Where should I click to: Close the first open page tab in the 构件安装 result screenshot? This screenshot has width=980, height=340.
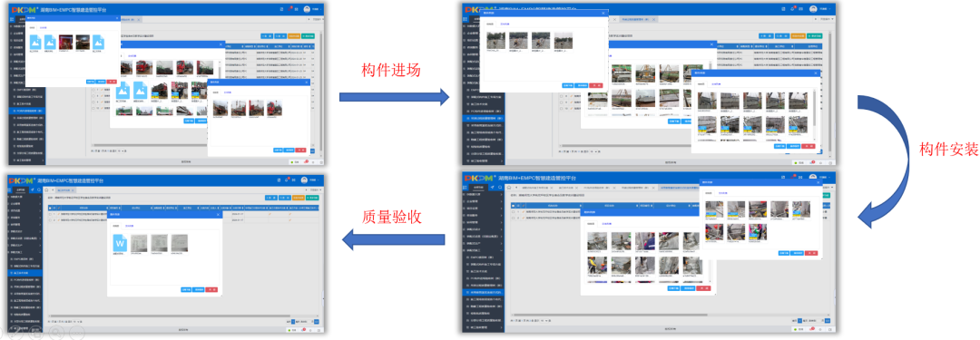pos(552,188)
